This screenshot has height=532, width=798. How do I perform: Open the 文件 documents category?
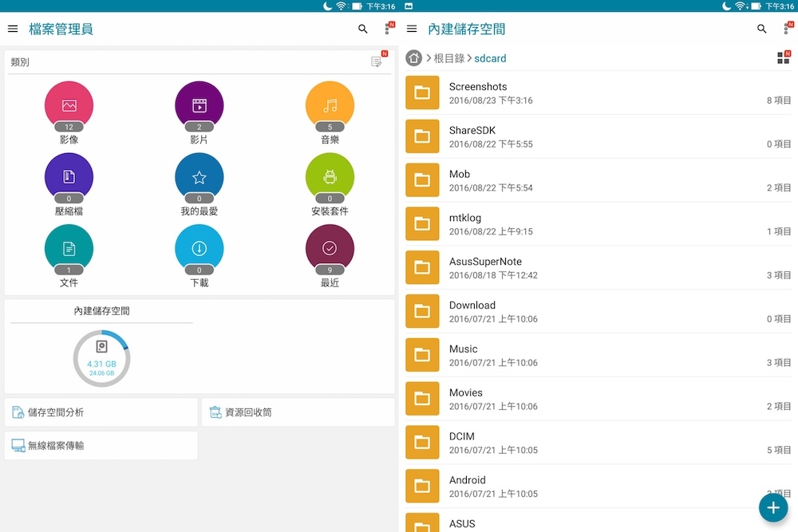(x=69, y=250)
